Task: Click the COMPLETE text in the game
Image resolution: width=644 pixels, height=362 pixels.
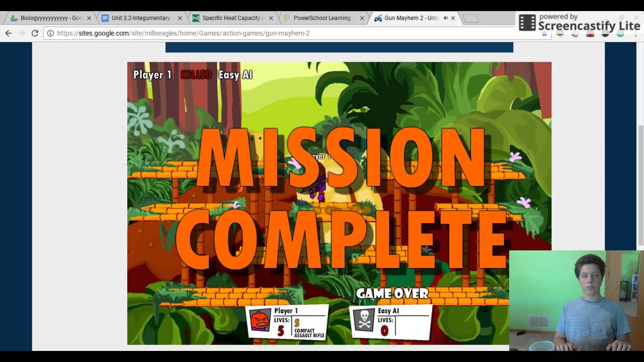Action: pyautogui.click(x=341, y=240)
